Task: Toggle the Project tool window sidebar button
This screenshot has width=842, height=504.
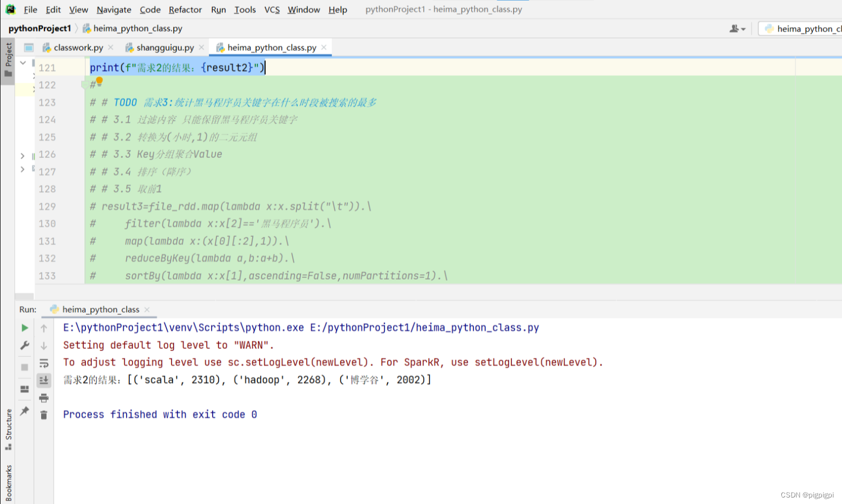Action: coord(8,61)
